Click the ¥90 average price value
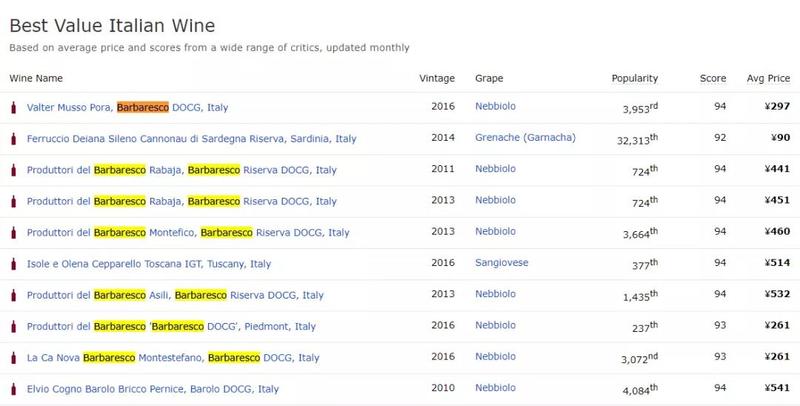The width and height of the screenshot is (800, 406). [x=775, y=139]
